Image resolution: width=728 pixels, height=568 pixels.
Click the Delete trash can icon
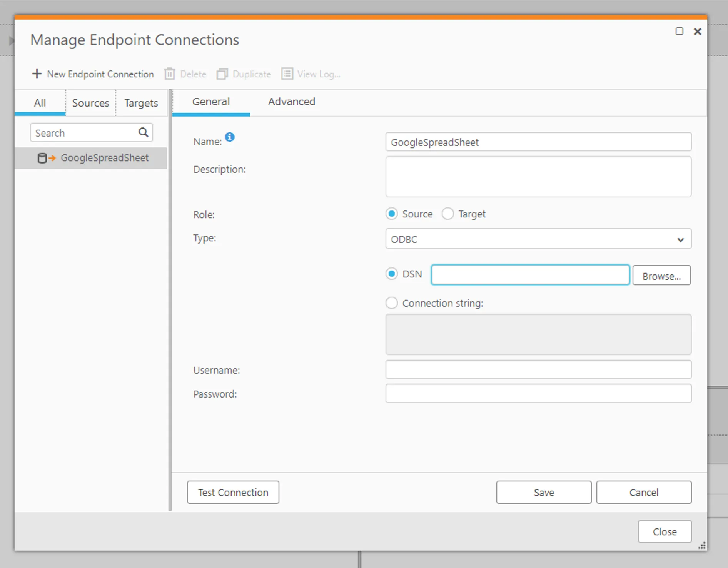click(170, 74)
